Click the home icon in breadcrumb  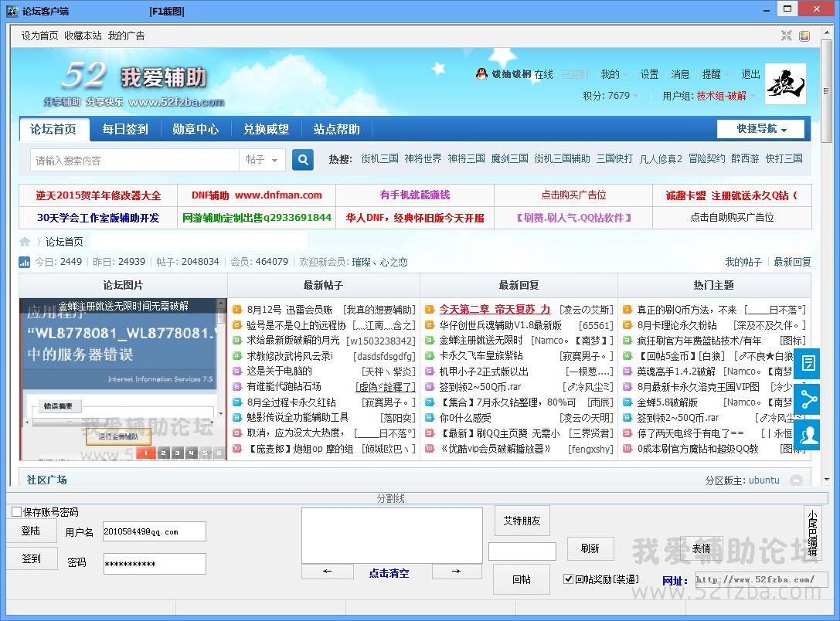click(25, 242)
